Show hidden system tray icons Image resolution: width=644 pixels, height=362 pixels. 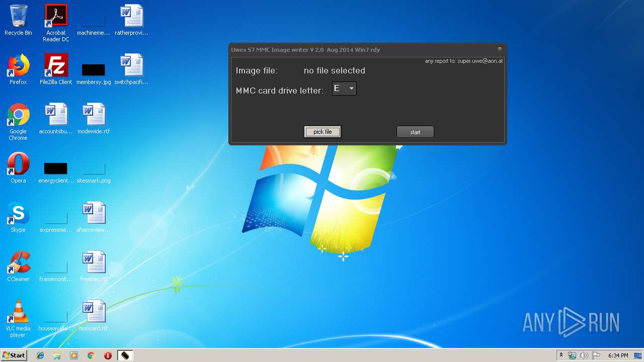[561, 355]
